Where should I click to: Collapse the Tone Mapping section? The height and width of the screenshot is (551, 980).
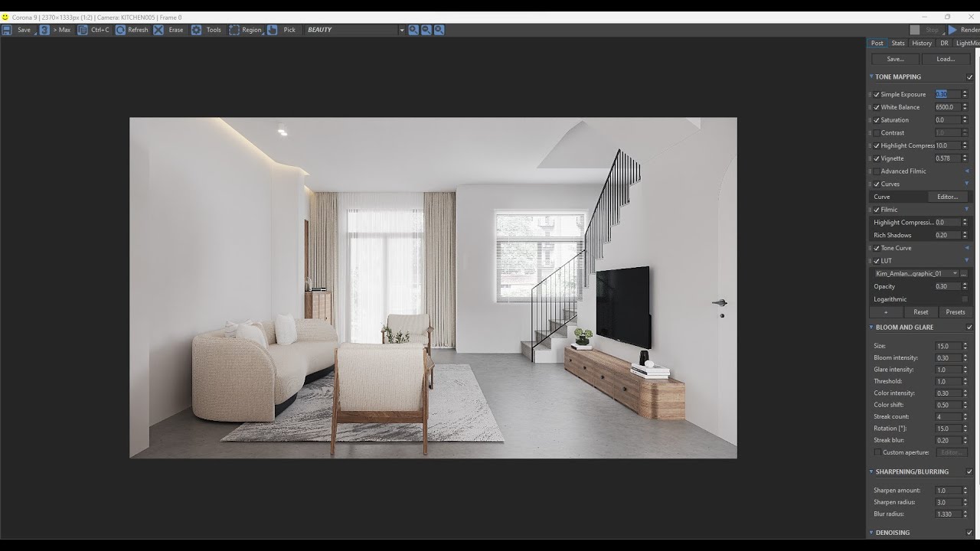coord(871,77)
